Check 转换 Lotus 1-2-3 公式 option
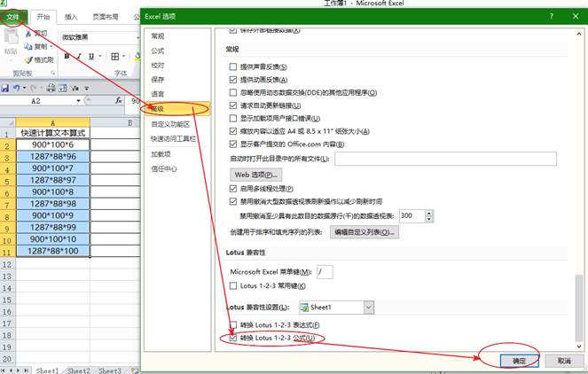The width and height of the screenshot is (588, 374). tap(233, 339)
